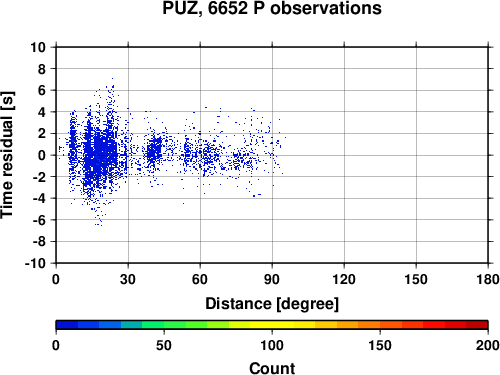
Task: Click the y-axis tick label "-10"
Action: coord(35,263)
